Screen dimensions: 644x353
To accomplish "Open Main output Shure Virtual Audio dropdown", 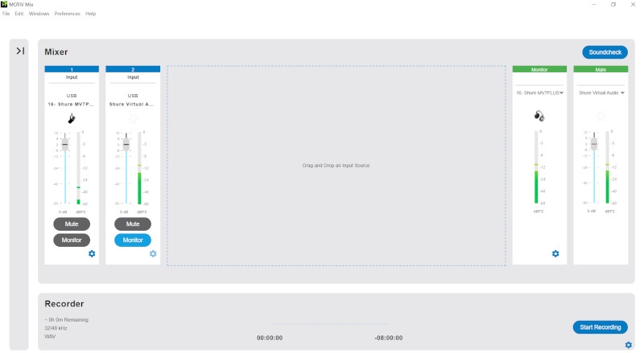I will pos(601,92).
